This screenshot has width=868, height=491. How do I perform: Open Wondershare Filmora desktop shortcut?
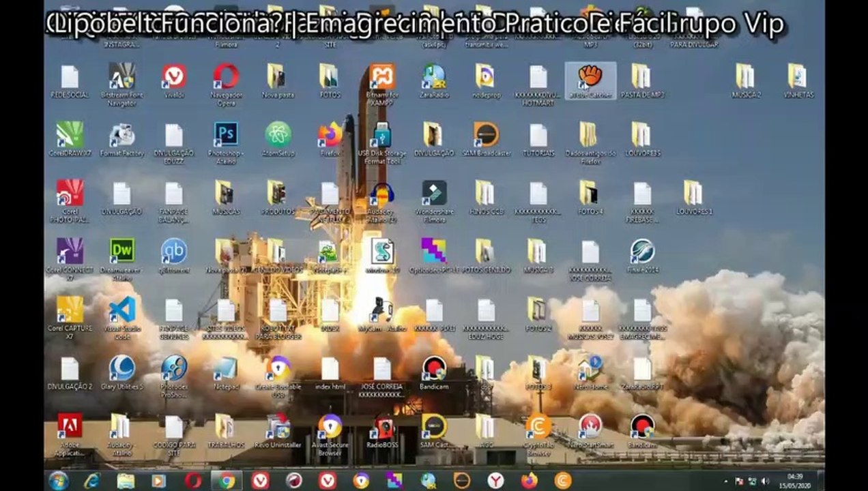(x=434, y=201)
